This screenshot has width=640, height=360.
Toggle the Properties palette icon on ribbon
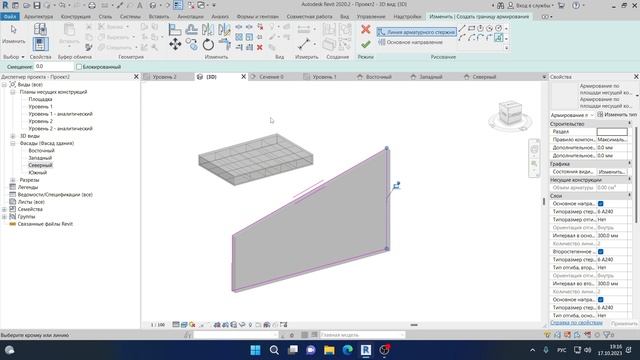pyautogui.click(x=40, y=44)
